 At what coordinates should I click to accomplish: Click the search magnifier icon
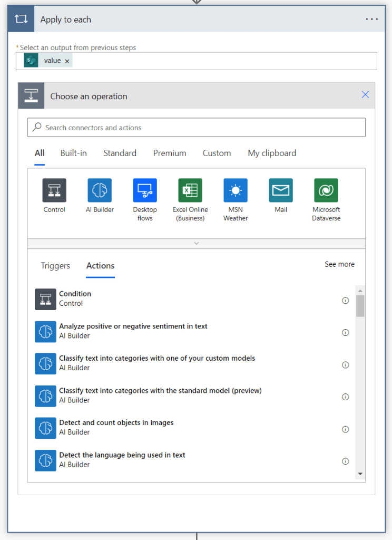37,127
